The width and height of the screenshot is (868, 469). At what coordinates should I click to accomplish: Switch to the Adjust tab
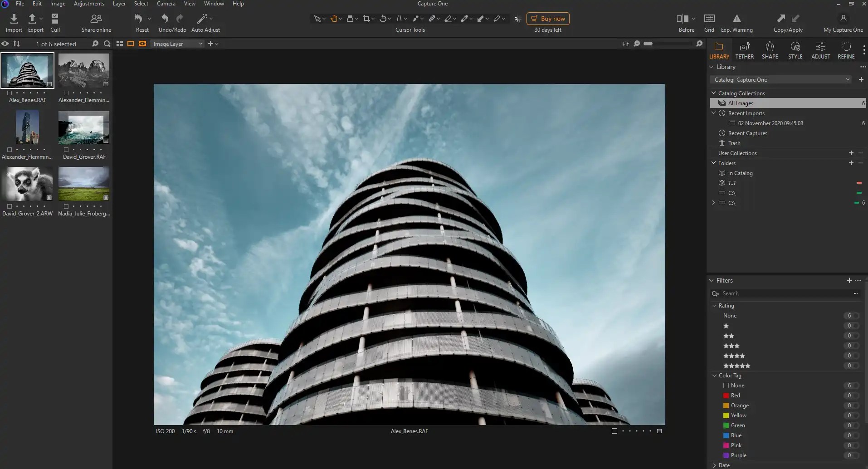coord(820,49)
